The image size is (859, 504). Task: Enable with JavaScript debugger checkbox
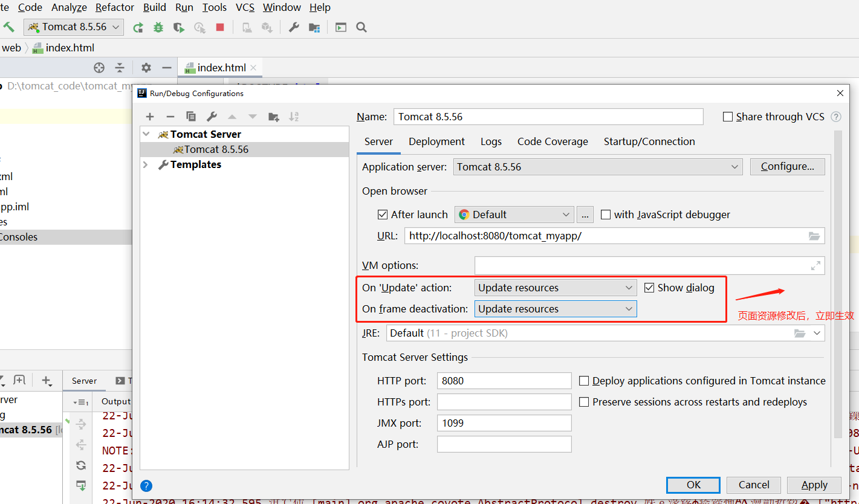(606, 215)
